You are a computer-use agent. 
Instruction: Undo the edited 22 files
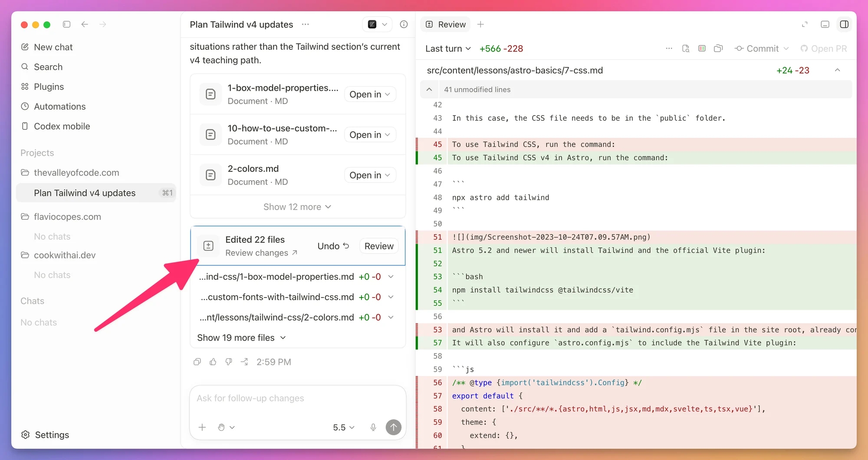tap(333, 246)
